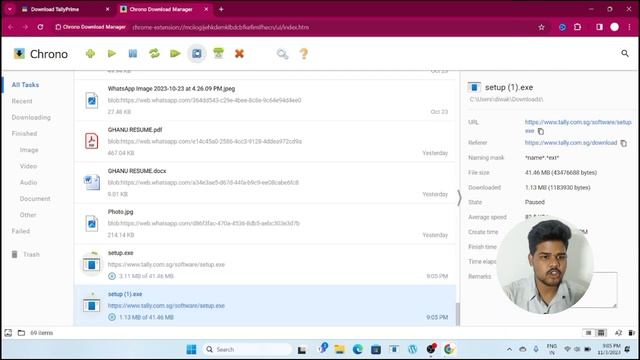Open Microsoft Edge from taskbar
The image size is (640, 360).
coord(358,349)
